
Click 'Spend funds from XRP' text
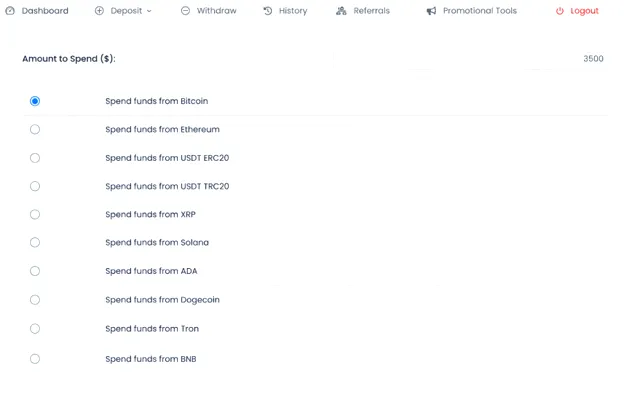(150, 214)
